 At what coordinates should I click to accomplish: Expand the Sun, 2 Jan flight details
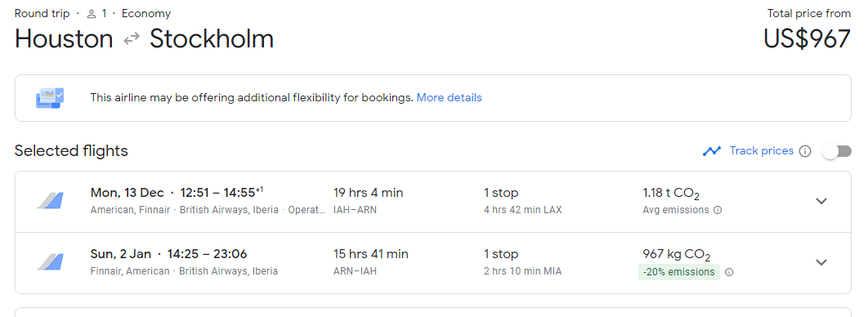(821, 262)
